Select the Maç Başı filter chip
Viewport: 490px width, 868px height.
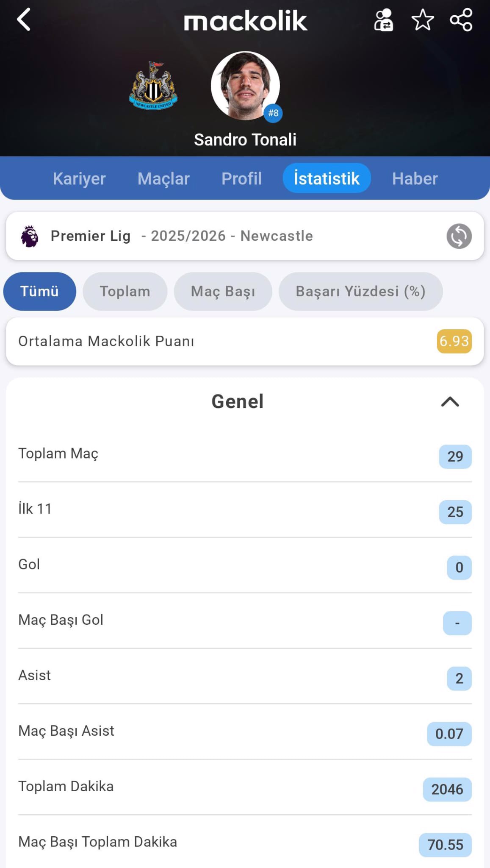223,291
